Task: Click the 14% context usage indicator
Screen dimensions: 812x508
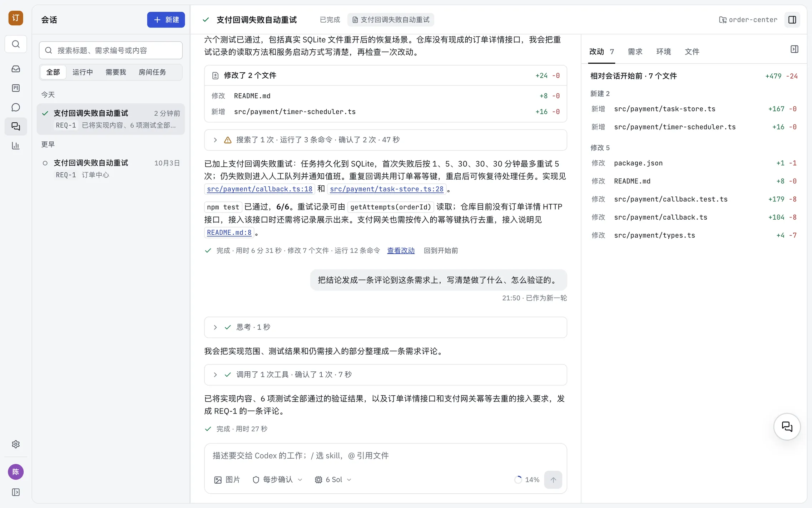Action: [x=527, y=480]
